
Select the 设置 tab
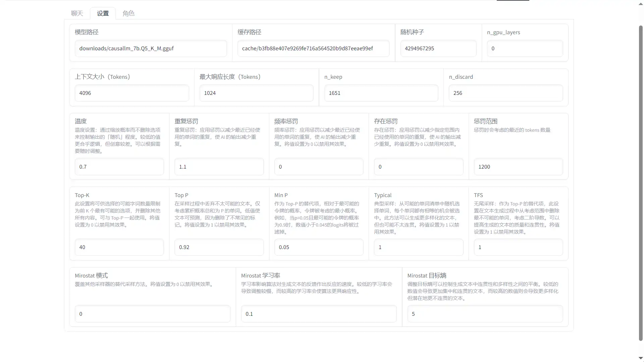tap(103, 13)
